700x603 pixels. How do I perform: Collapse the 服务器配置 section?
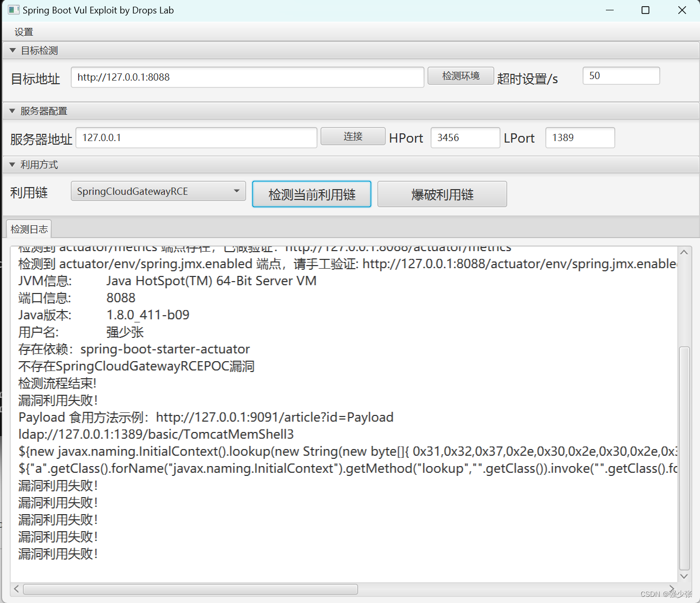pyautogui.click(x=12, y=111)
